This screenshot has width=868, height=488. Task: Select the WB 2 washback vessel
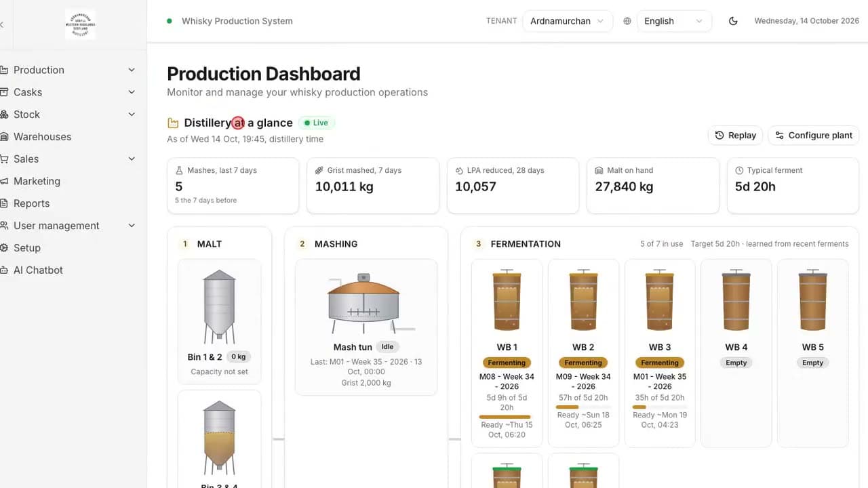tap(583, 300)
